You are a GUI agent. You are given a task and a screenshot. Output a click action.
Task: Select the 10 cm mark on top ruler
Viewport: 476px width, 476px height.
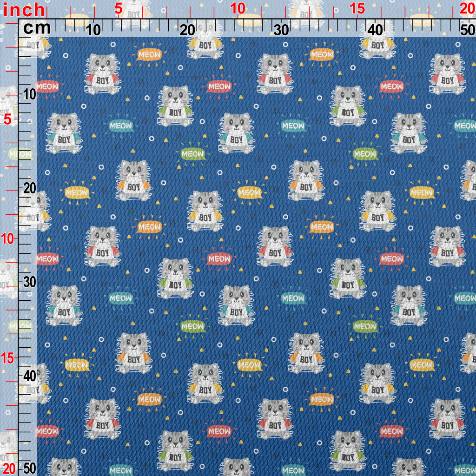coord(94,30)
